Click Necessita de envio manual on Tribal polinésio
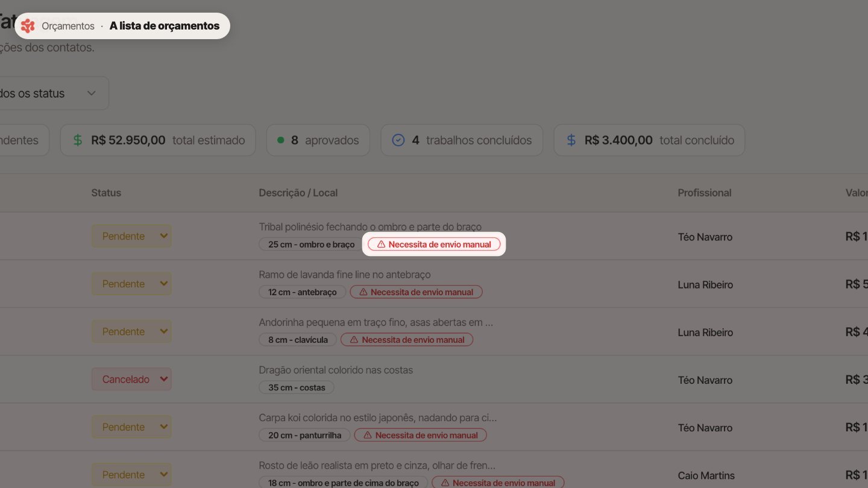 434,245
